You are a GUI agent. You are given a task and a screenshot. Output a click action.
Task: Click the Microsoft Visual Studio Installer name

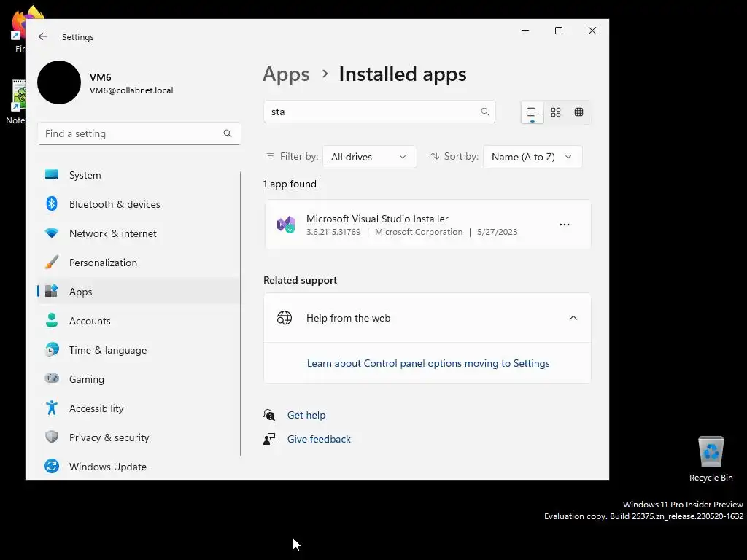(x=377, y=219)
